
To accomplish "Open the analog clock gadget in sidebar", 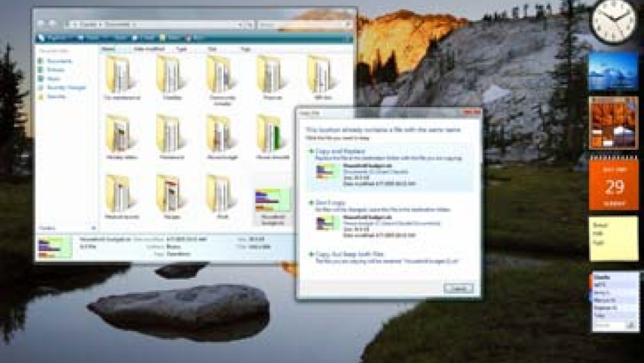I will tap(614, 21).
